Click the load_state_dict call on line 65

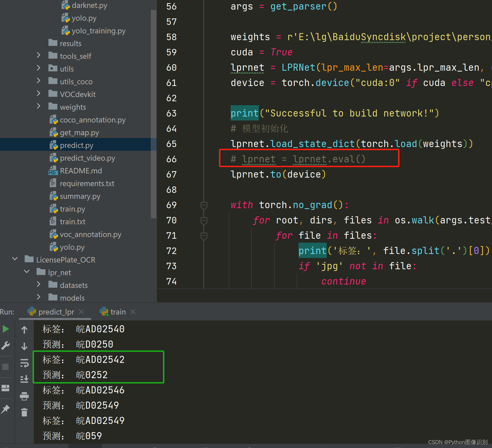(x=312, y=144)
